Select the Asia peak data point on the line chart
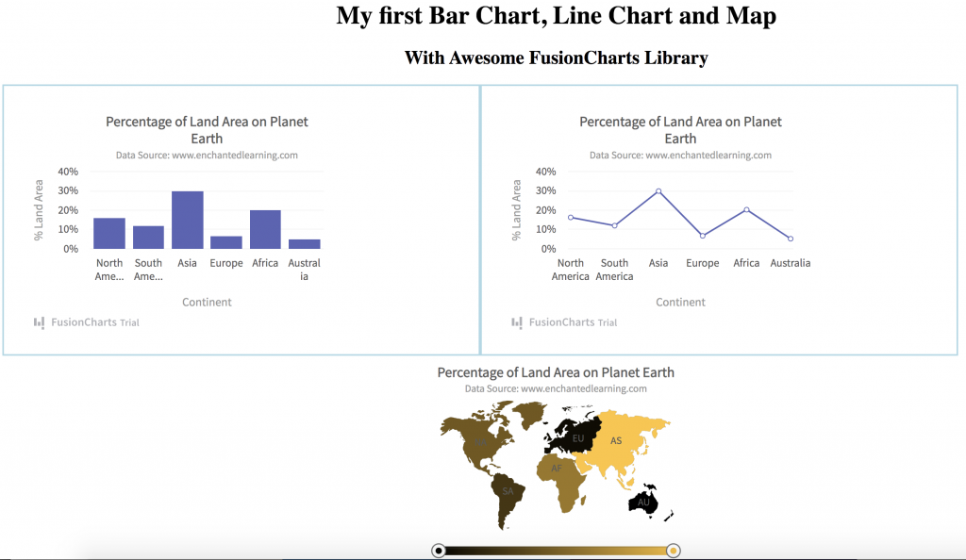 [x=658, y=191]
